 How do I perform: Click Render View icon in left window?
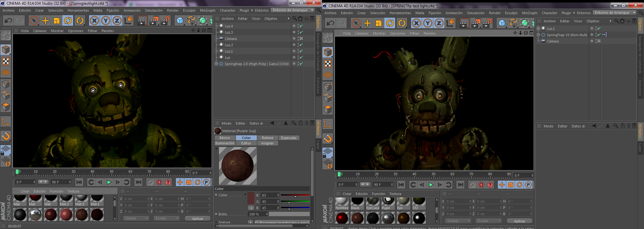click(x=142, y=21)
